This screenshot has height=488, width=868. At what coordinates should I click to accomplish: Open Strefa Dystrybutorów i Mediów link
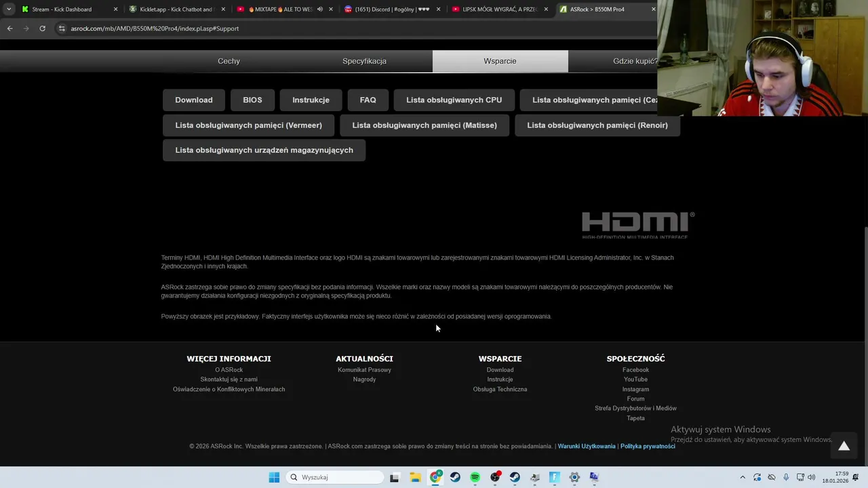(x=635, y=408)
